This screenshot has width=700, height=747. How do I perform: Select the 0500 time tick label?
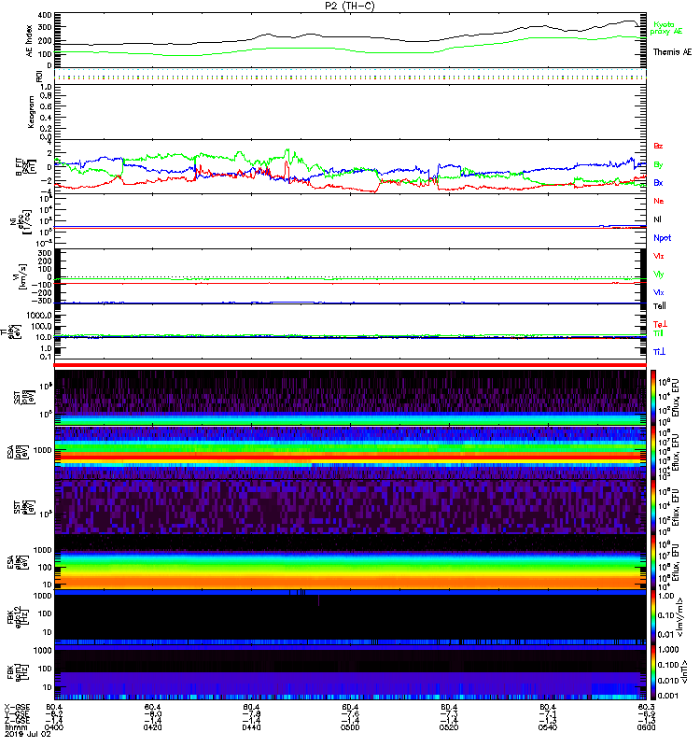pos(350,727)
